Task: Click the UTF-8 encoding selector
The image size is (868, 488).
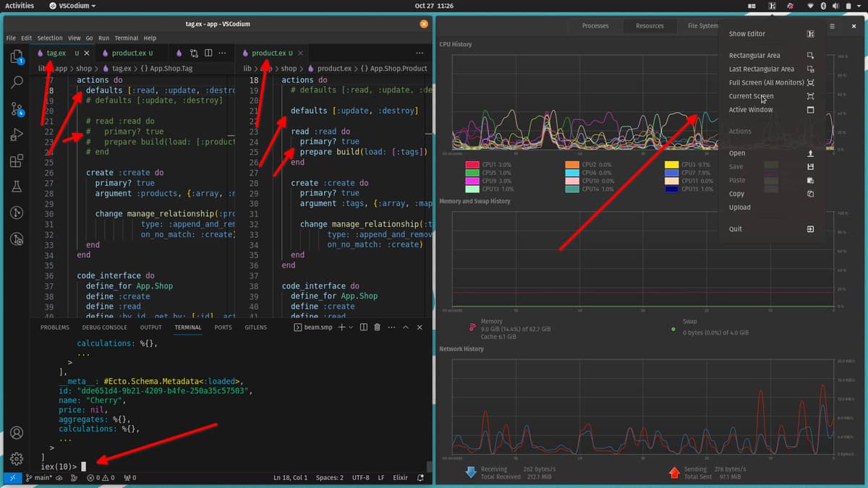Action: (x=361, y=478)
